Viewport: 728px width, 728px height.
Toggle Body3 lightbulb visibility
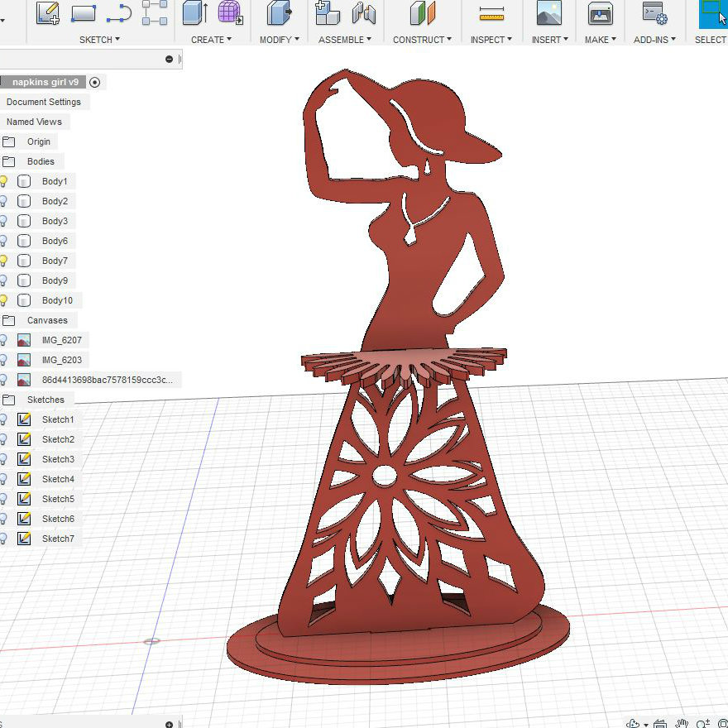pyautogui.click(x=3, y=221)
